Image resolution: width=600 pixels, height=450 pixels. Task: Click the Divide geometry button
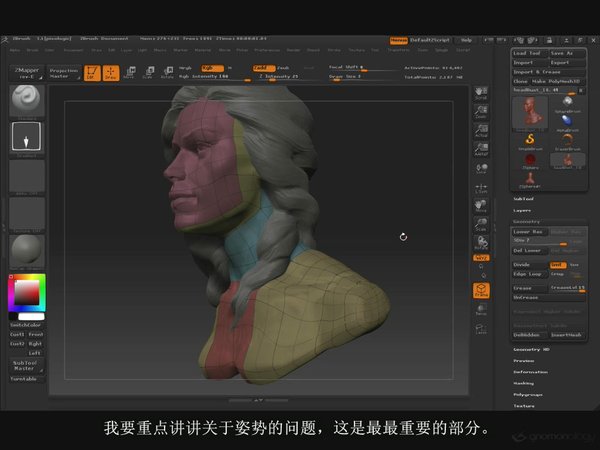pyautogui.click(x=530, y=265)
